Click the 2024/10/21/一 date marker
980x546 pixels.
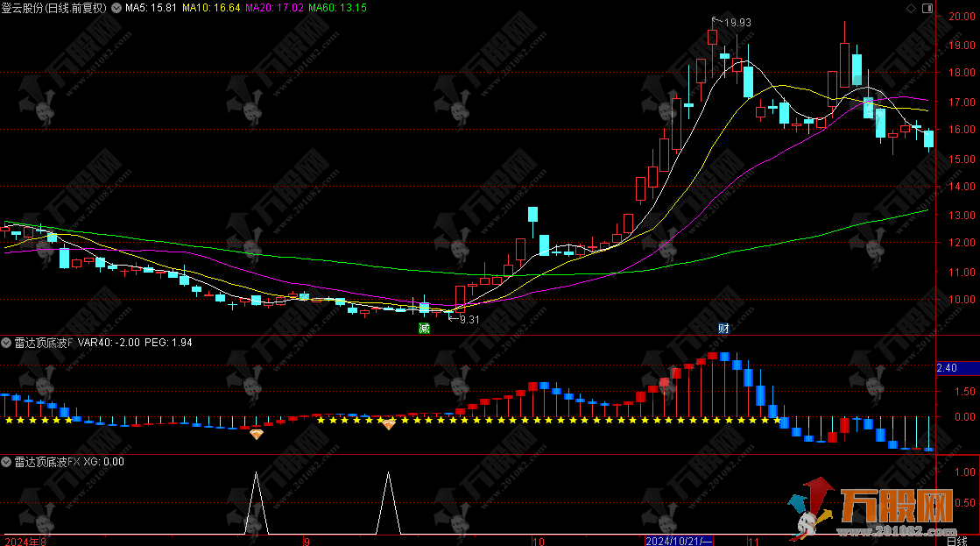[679, 541]
